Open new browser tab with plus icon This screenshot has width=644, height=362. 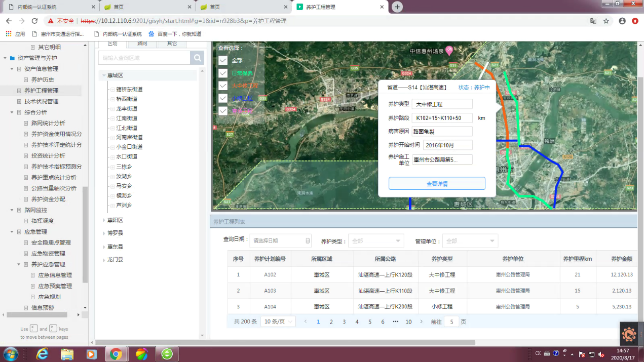tap(397, 7)
